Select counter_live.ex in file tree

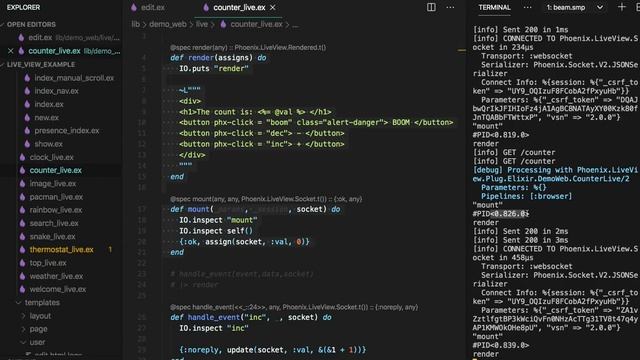56,170
